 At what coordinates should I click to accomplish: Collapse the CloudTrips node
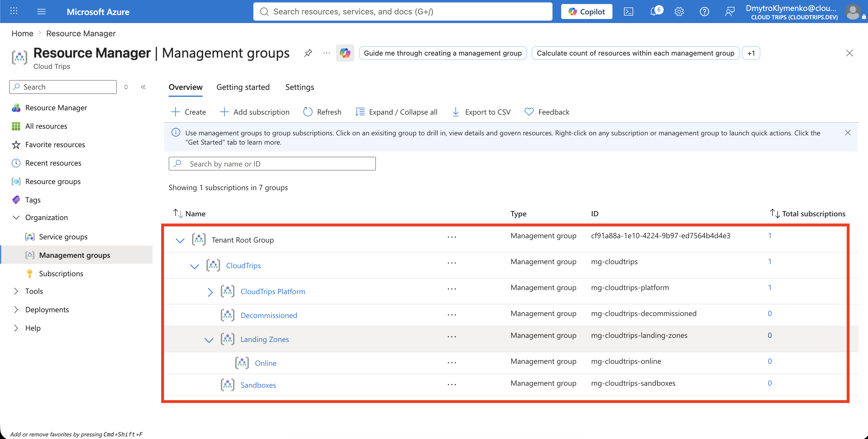click(195, 266)
